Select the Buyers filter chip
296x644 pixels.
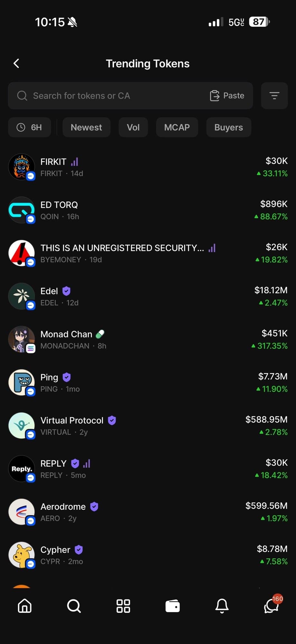[x=228, y=128]
